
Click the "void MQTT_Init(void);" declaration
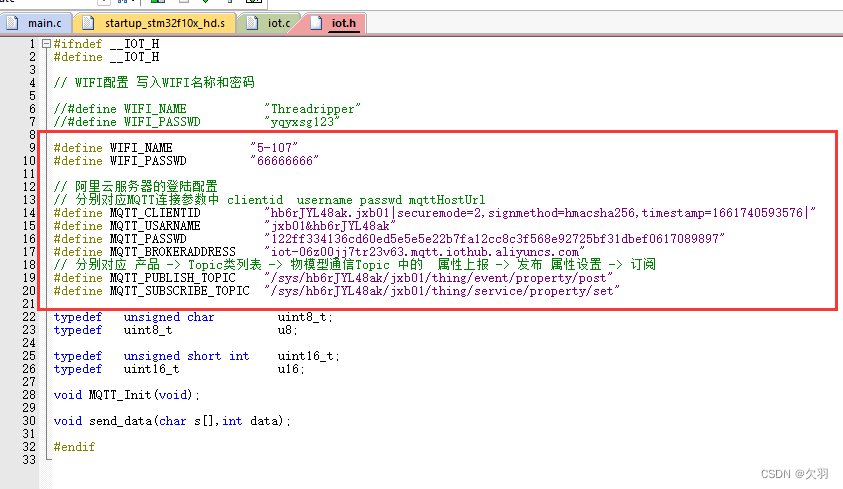tap(127, 395)
